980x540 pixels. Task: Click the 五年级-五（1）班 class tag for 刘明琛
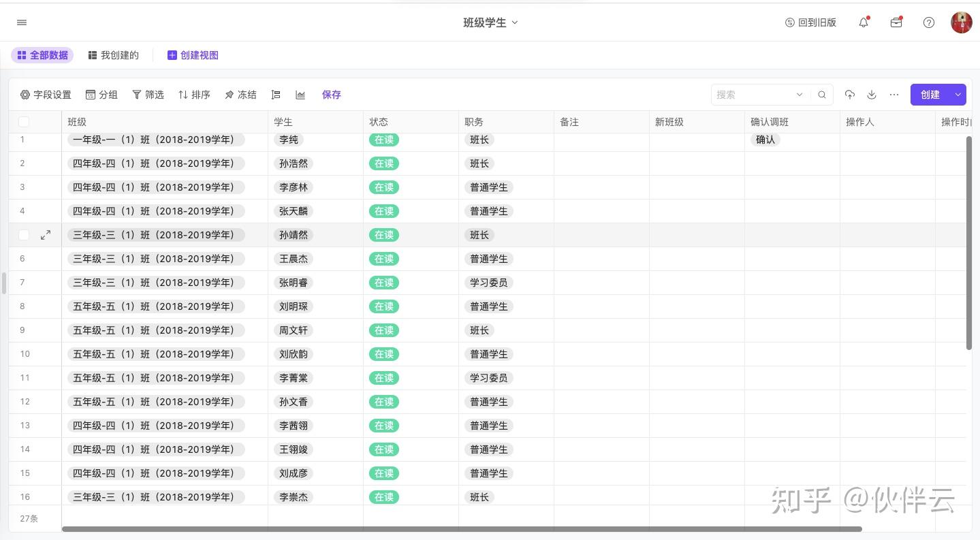pos(156,306)
